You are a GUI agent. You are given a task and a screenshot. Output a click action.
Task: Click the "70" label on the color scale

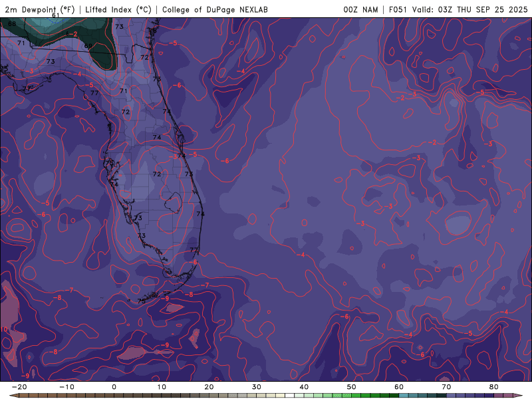(x=446, y=387)
